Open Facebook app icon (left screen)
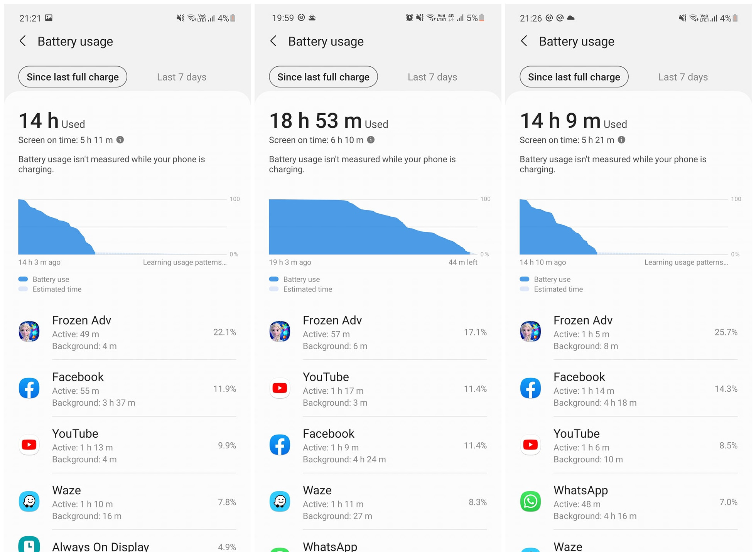Screen dimensions: 756x556 tap(30, 391)
